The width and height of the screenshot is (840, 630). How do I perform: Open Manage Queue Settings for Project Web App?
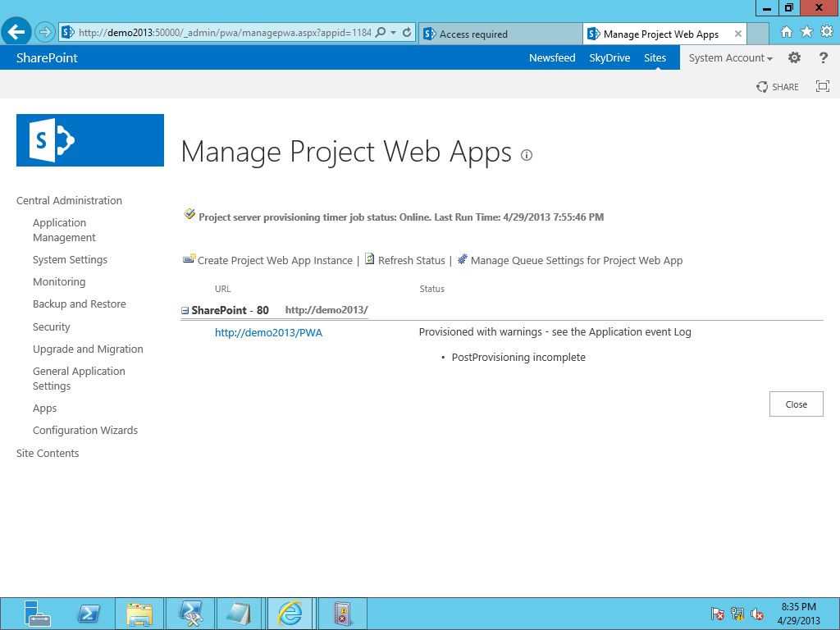pyautogui.click(x=577, y=260)
